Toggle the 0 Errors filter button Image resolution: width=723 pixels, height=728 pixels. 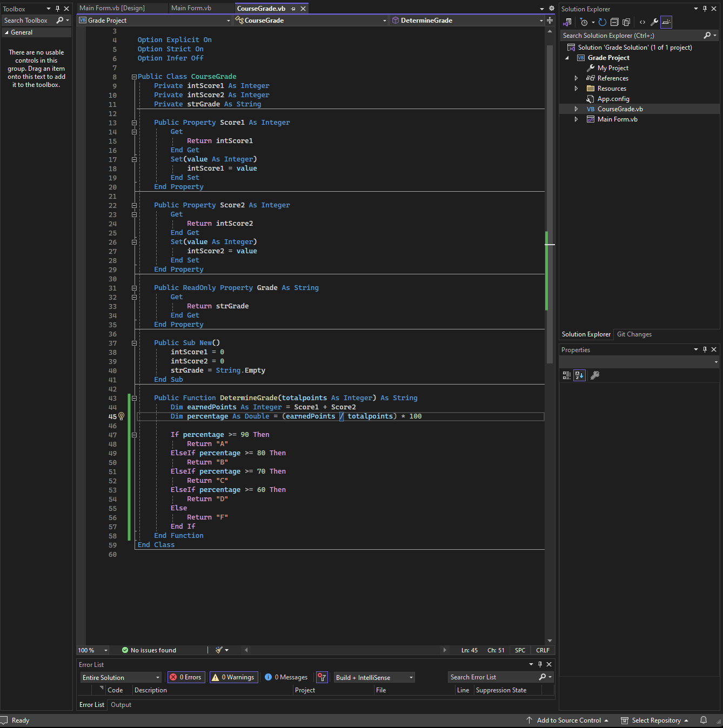tap(185, 677)
